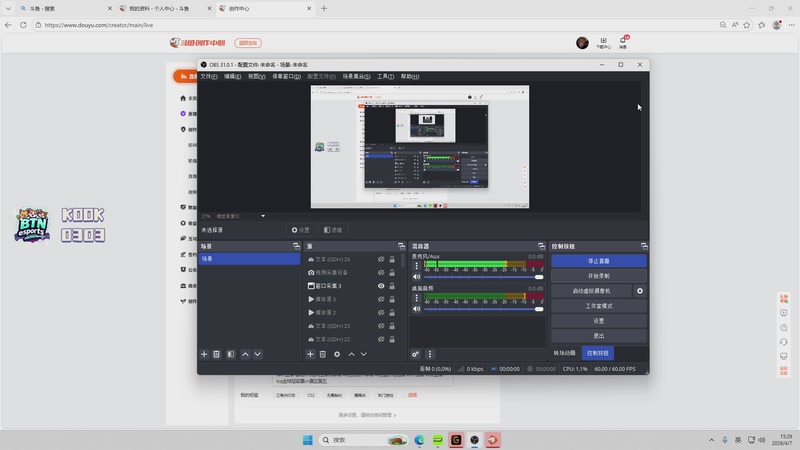Pop out the Audio Mixer dock panel
The width and height of the screenshot is (800, 450).
click(x=541, y=246)
